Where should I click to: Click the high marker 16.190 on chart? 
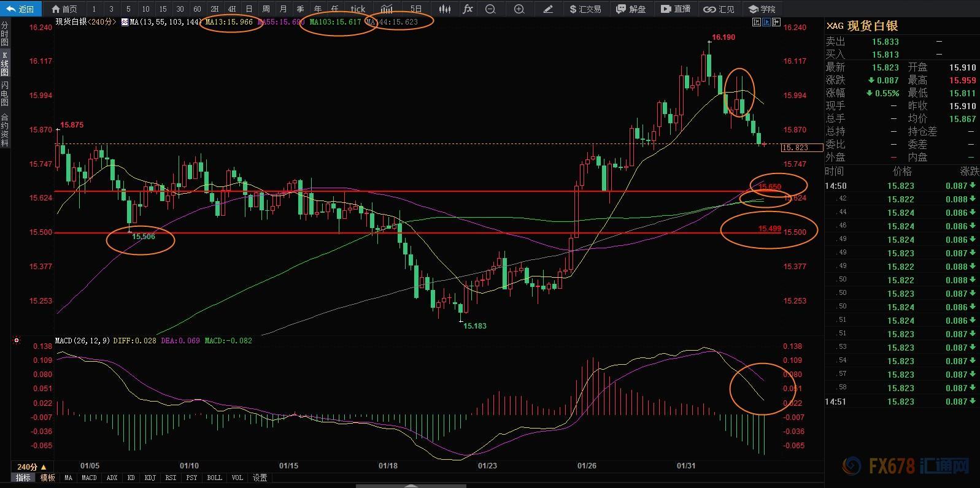pos(723,37)
